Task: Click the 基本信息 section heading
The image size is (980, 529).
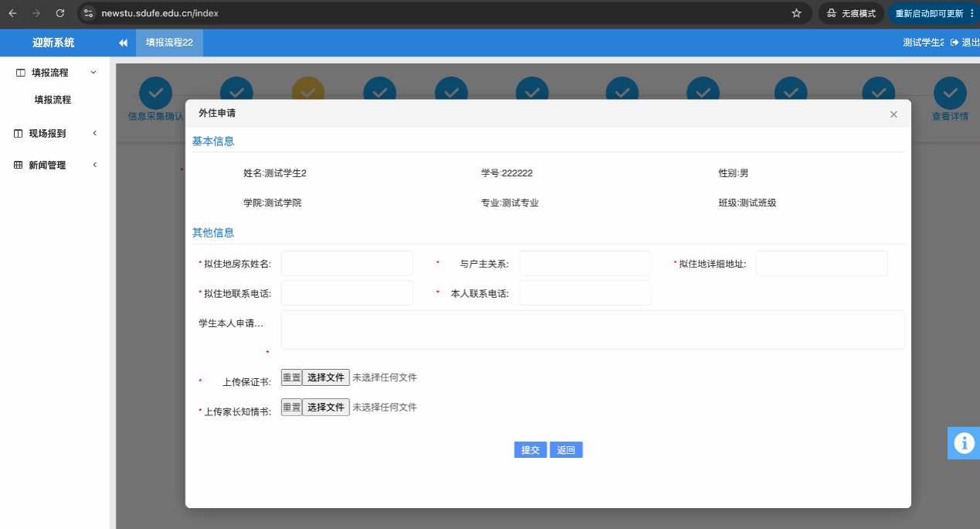Action: tap(213, 142)
